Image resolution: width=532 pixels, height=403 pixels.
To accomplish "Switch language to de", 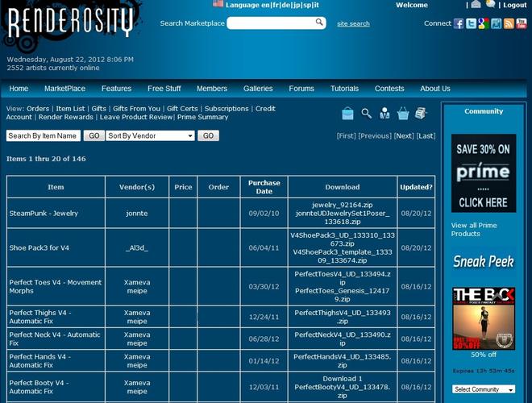I will pos(286,5).
